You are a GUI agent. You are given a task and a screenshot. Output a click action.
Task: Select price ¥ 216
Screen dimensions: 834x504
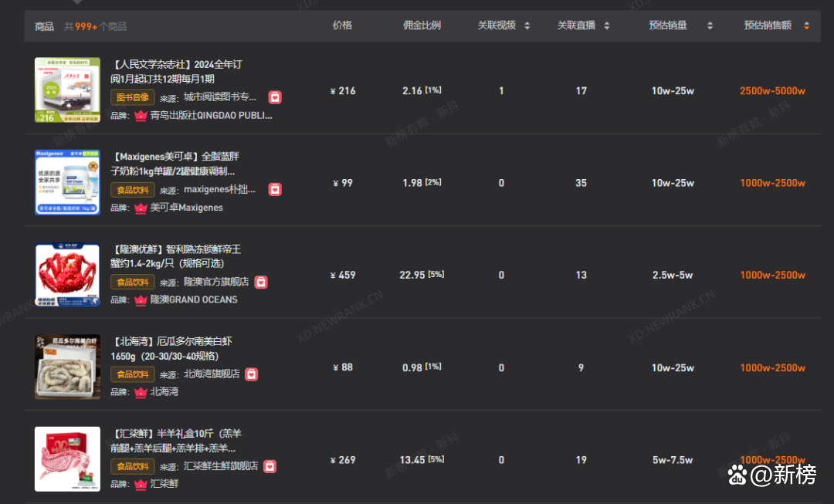[343, 91]
